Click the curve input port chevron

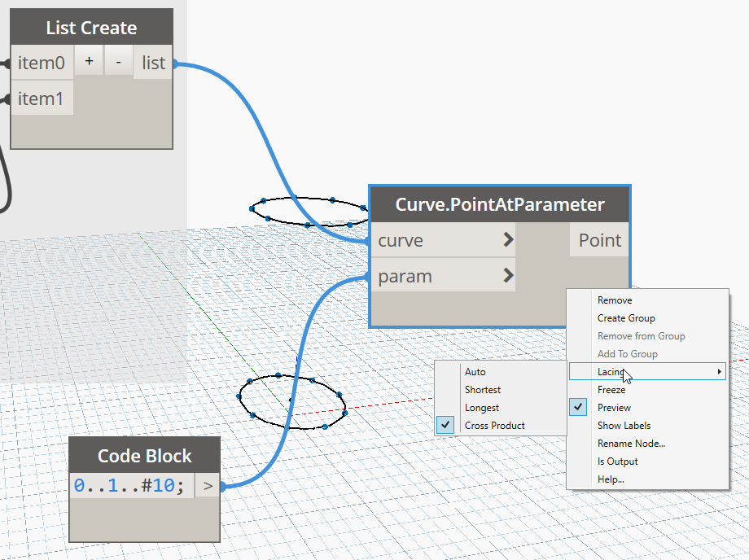(x=508, y=240)
